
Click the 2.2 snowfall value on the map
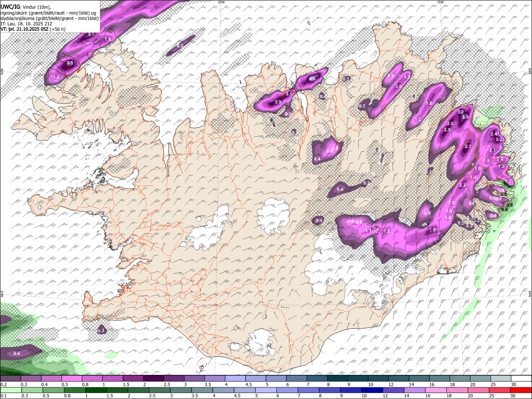pyautogui.click(x=463, y=185)
